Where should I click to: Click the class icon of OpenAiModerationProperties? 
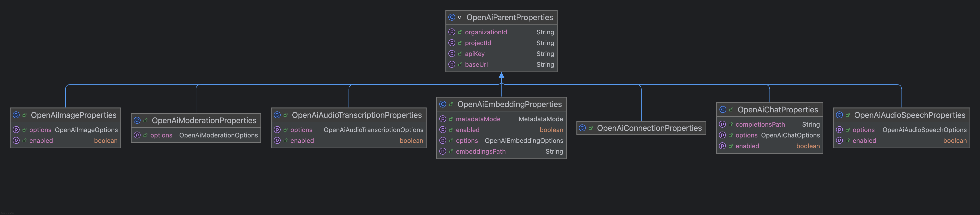(137, 121)
